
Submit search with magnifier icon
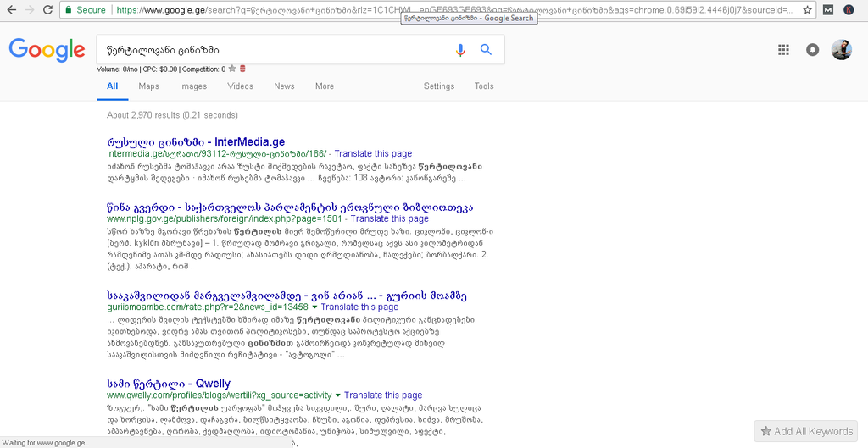pyautogui.click(x=486, y=50)
